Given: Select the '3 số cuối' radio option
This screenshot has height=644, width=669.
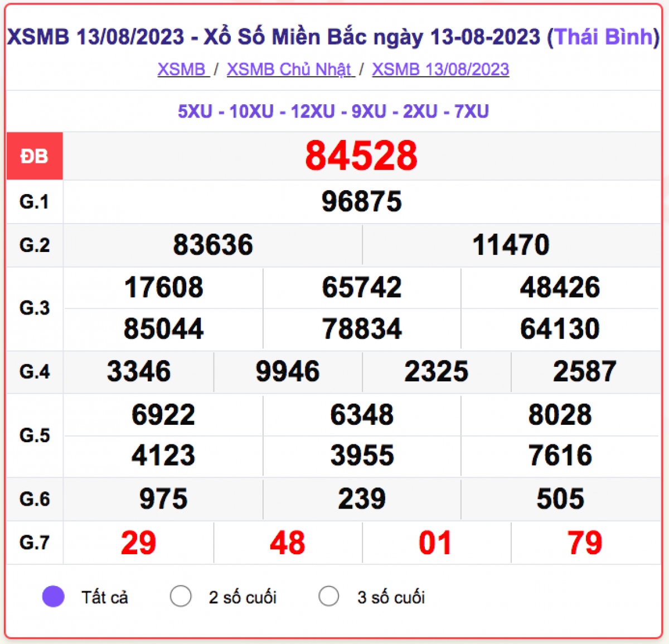Looking at the screenshot, I should pyautogui.click(x=329, y=596).
